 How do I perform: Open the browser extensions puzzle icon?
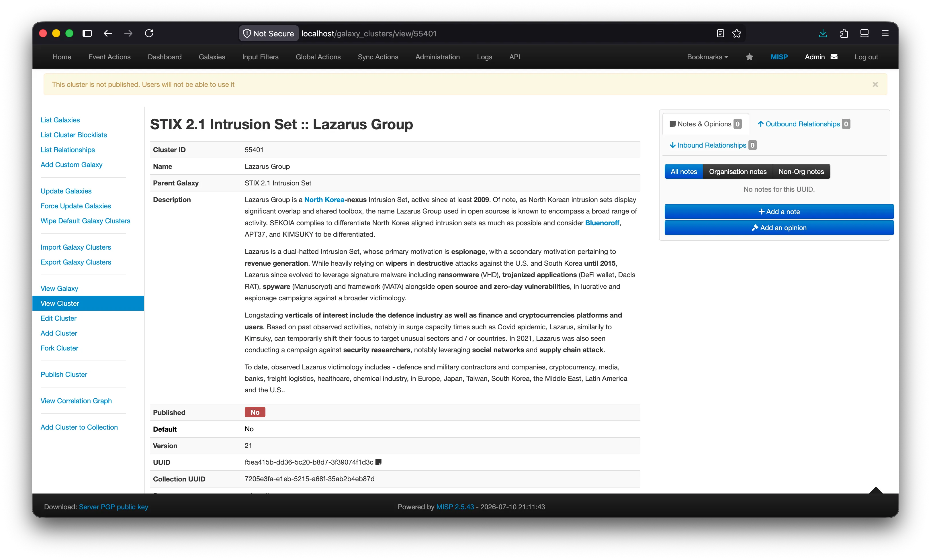[844, 34]
